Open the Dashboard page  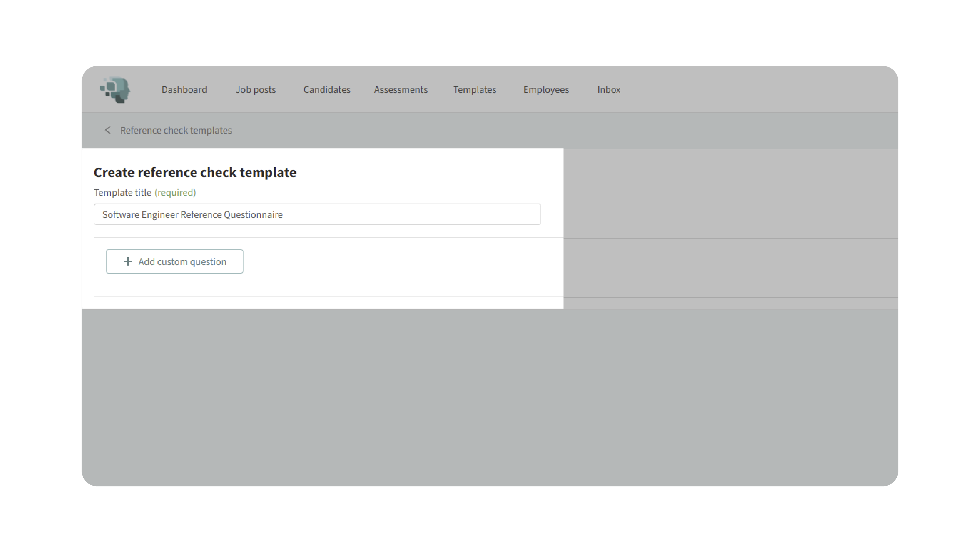click(x=184, y=90)
